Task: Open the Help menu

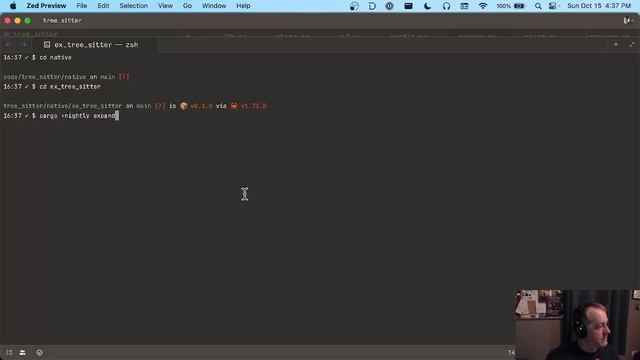Action: pyautogui.click(x=243, y=6)
